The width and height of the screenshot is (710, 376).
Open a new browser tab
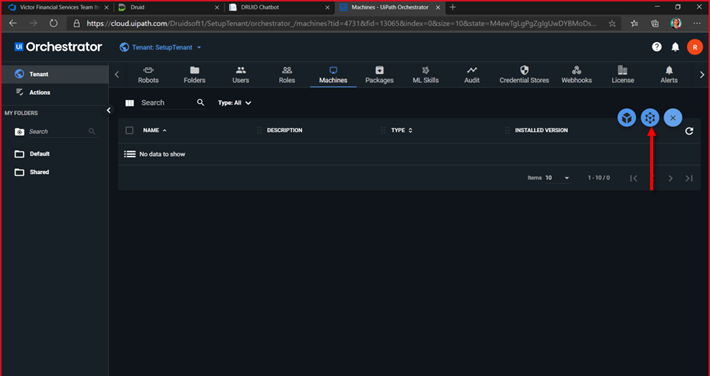tap(452, 7)
